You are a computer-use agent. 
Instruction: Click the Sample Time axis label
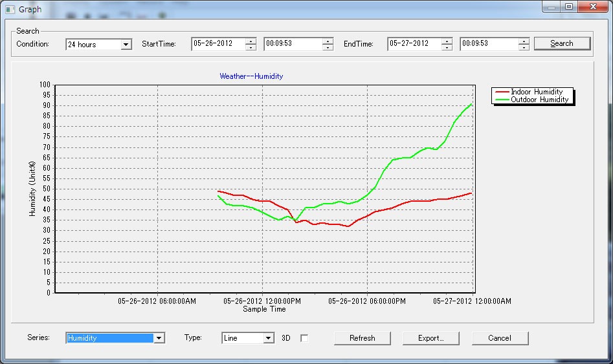click(x=264, y=309)
